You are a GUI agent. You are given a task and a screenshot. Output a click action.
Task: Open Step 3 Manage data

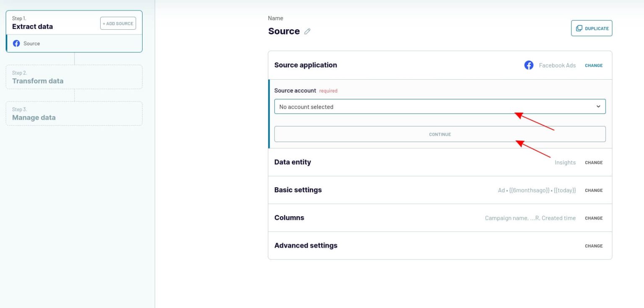(74, 113)
